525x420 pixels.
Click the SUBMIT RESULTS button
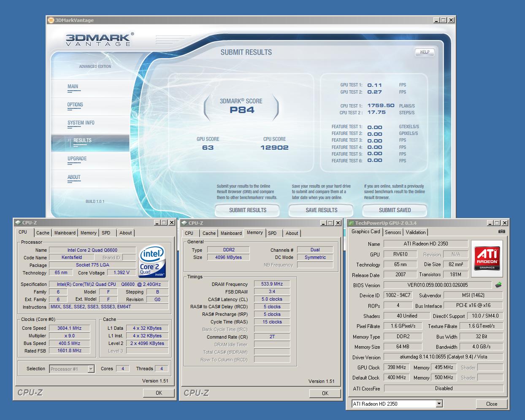point(248,210)
